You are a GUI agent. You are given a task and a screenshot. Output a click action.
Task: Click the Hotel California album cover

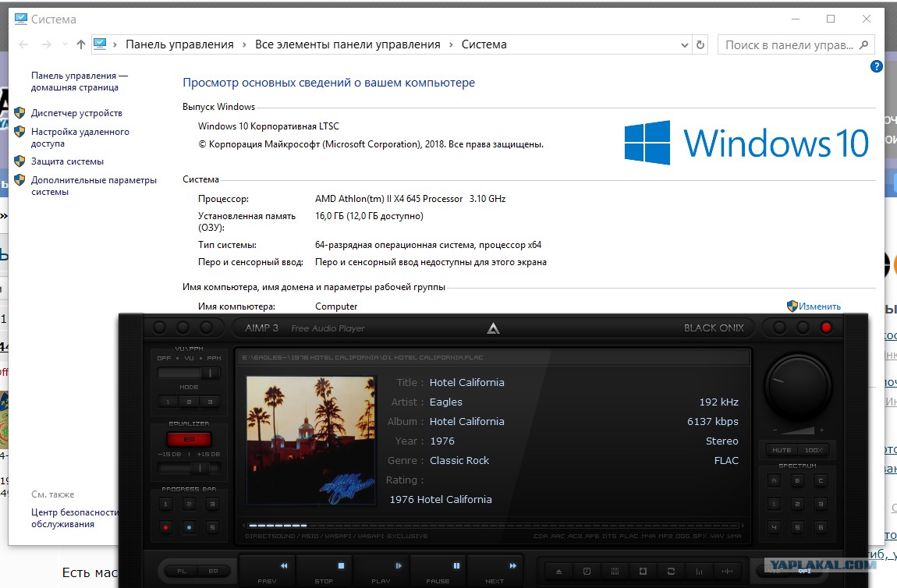tap(311, 441)
